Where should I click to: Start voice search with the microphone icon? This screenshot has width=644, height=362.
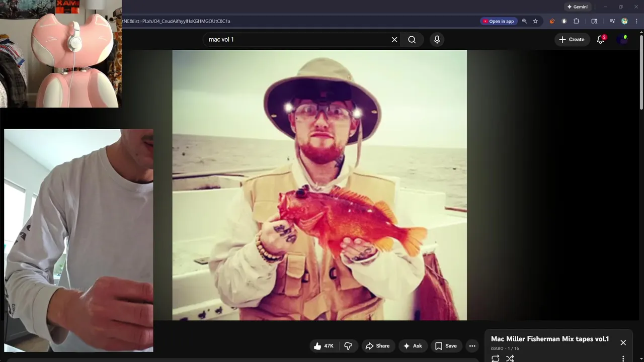(437, 40)
